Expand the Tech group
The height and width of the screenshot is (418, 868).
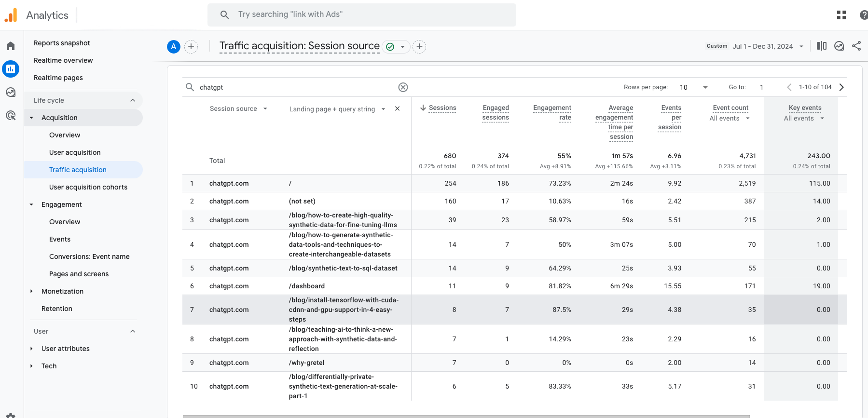pyautogui.click(x=31, y=366)
